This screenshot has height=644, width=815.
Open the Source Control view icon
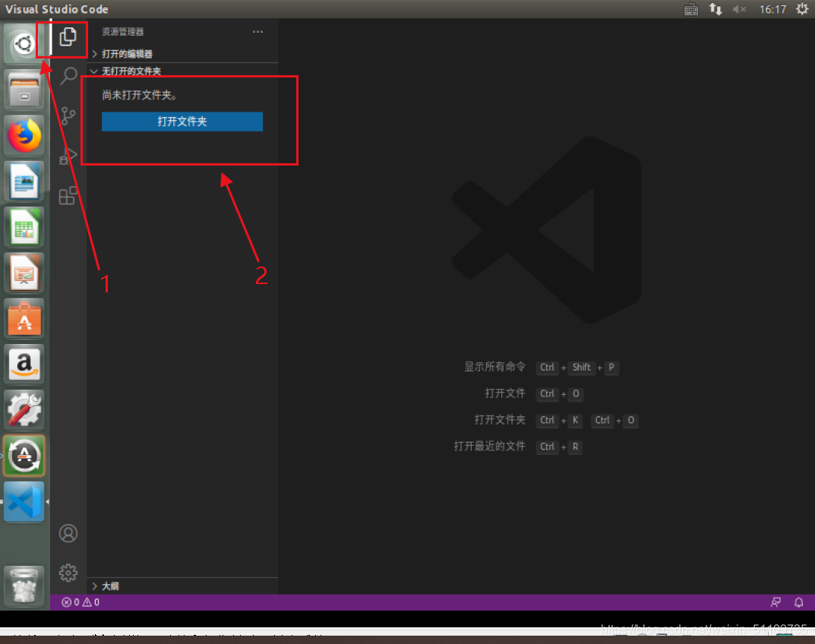coord(68,116)
